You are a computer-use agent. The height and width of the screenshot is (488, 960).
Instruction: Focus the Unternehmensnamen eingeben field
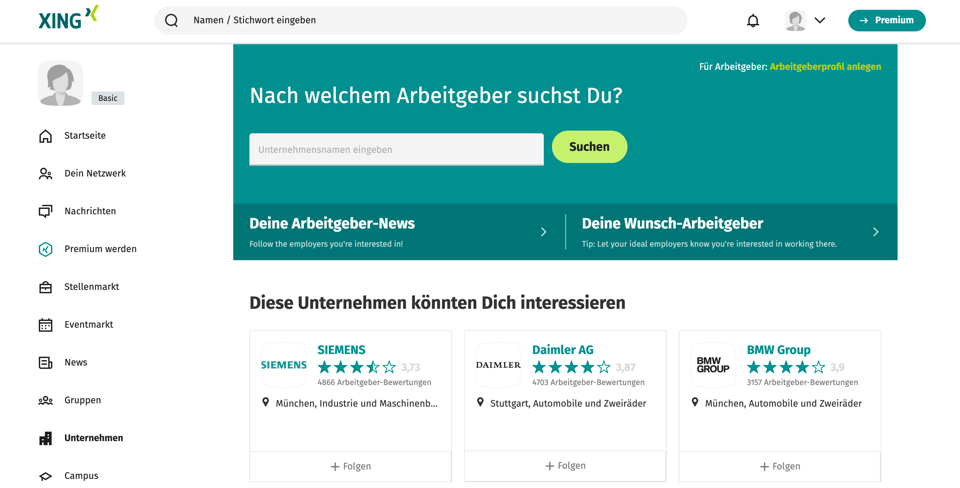tap(396, 149)
